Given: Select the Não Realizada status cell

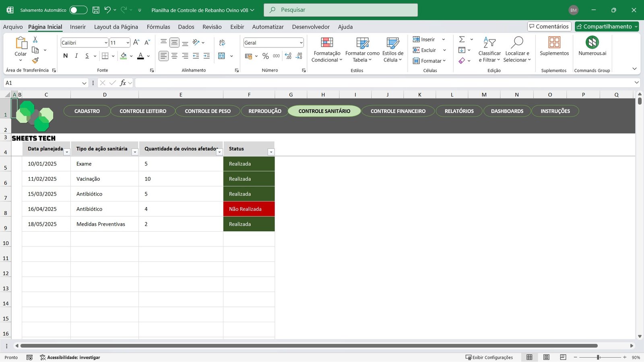Looking at the screenshot, I should [x=249, y=209].
